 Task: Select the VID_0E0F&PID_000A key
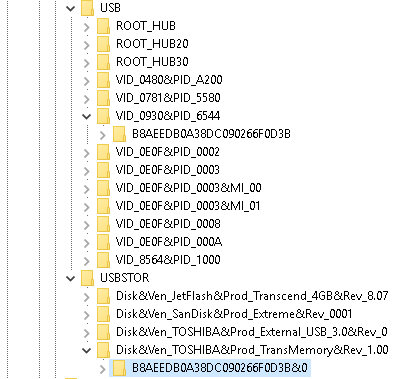tap(169, 242)
